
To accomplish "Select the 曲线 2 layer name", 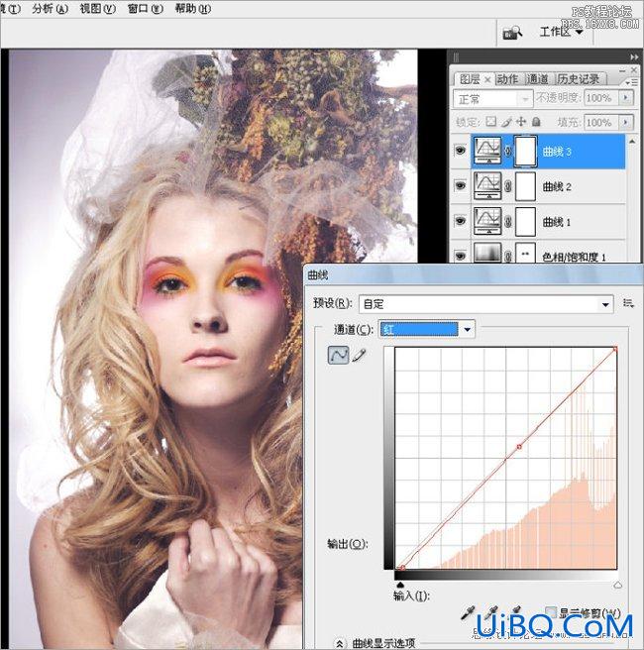I will coord(557,187).
